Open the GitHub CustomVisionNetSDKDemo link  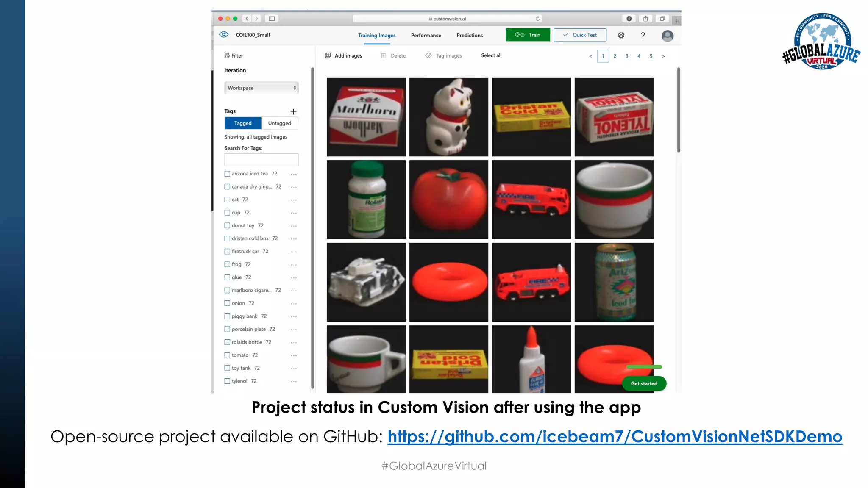pos(615,436)
